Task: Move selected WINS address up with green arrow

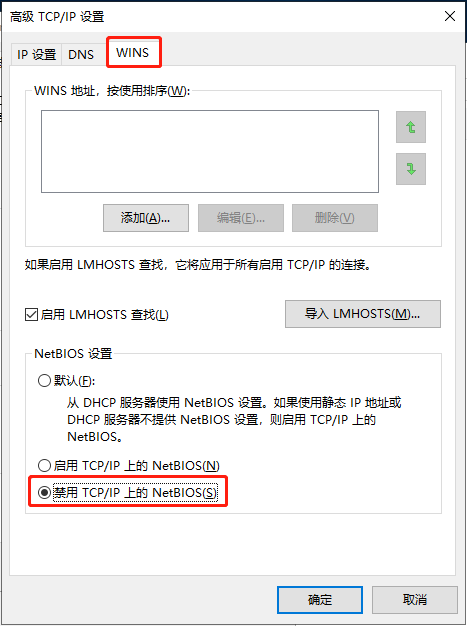Action: pos(411,127)
